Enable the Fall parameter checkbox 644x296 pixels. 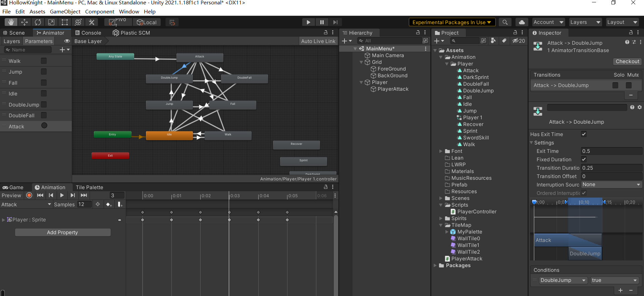(44, 83)
